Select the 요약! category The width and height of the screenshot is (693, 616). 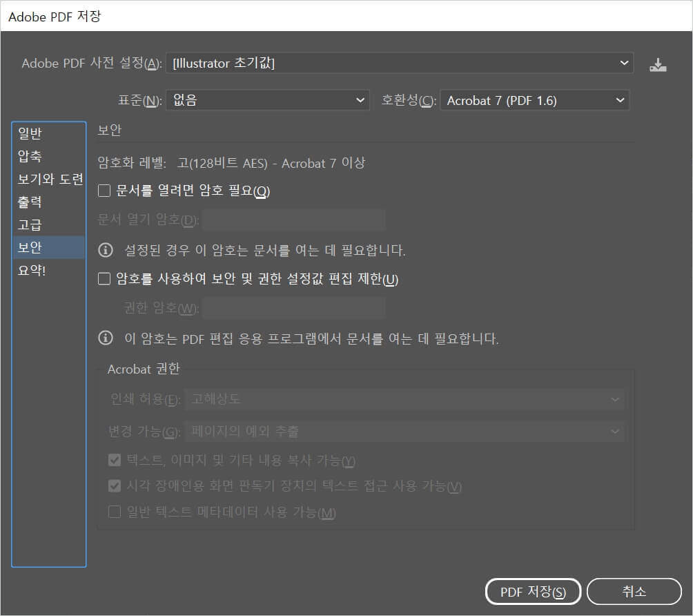48,270
